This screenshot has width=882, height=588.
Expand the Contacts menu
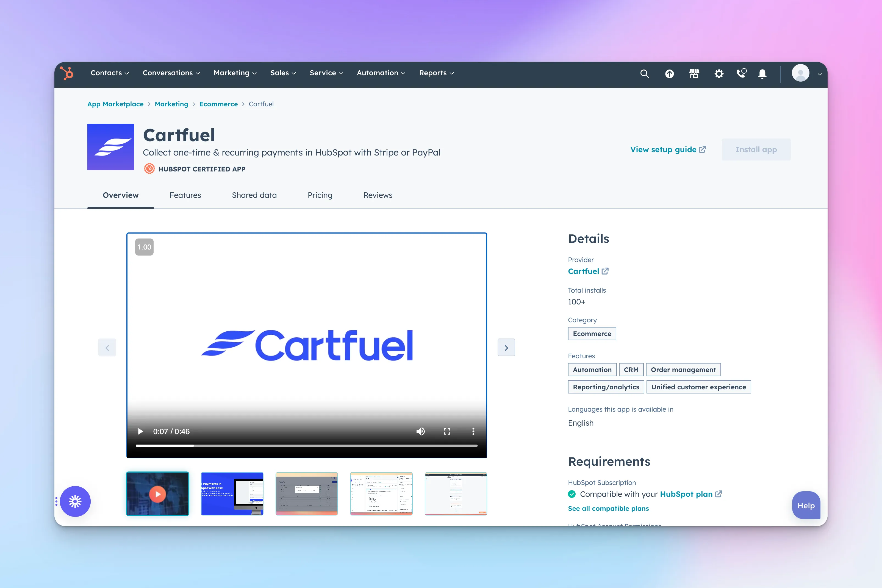pos(110,73)
